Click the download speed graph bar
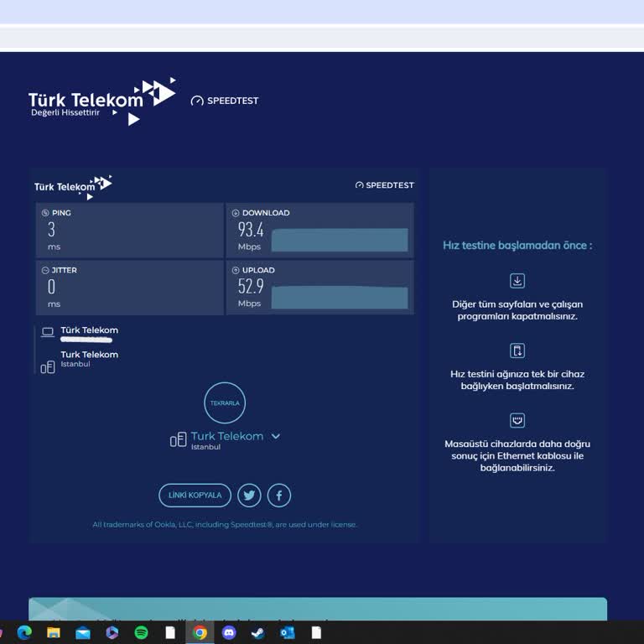 pyautogui.click(x=340, y=240)
